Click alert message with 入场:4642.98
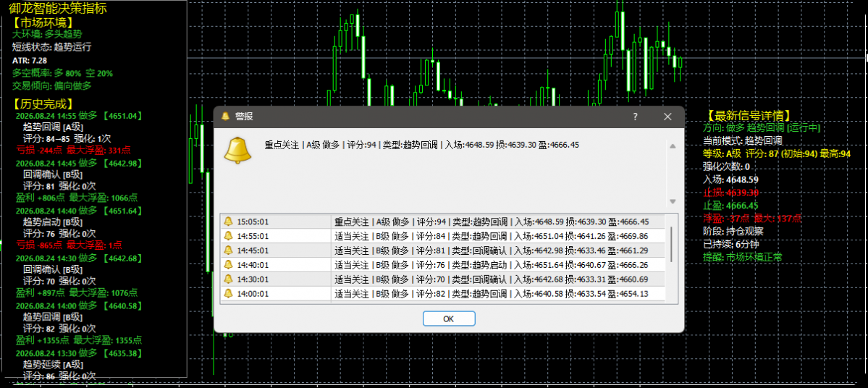The height and width of the screenshot is (388, 868). [491, 250]
